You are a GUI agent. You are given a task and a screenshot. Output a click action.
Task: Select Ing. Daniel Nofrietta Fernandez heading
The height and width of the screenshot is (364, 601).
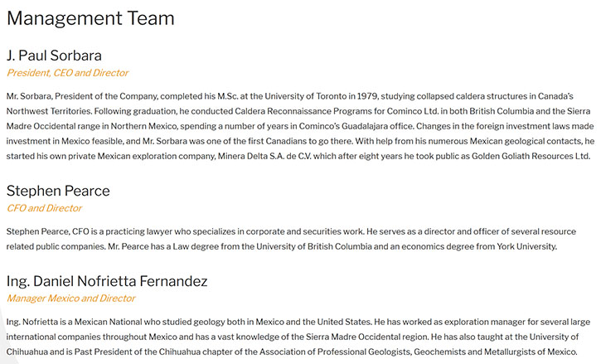pos(107,281)
